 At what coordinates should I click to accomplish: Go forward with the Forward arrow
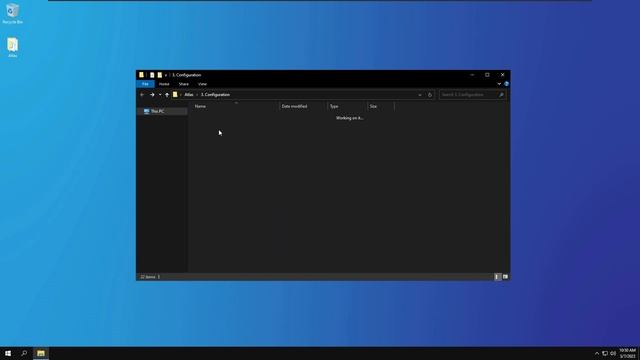(152, 95)
